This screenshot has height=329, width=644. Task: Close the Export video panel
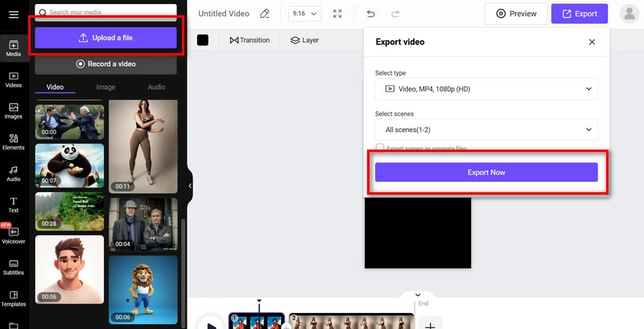[592, 42]
